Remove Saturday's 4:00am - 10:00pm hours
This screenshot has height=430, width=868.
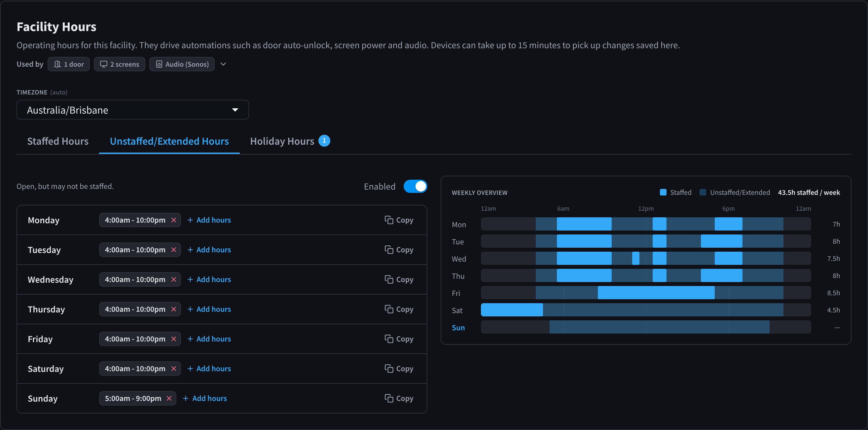pos(173,368)
